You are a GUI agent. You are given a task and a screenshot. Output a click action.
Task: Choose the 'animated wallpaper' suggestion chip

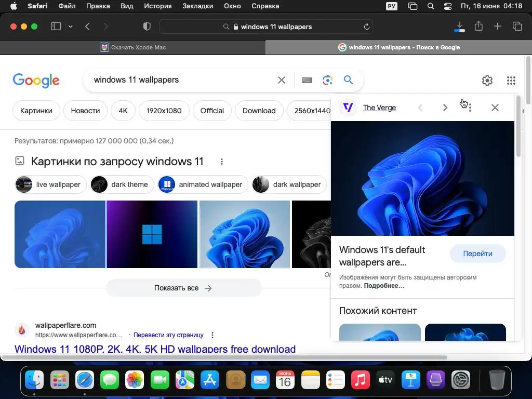pyautogui.click(x=203, y=184)
